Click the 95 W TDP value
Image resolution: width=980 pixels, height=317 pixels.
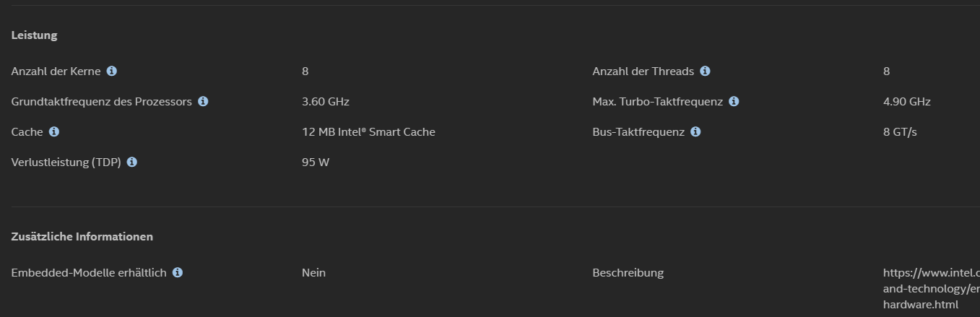point(316,162)
